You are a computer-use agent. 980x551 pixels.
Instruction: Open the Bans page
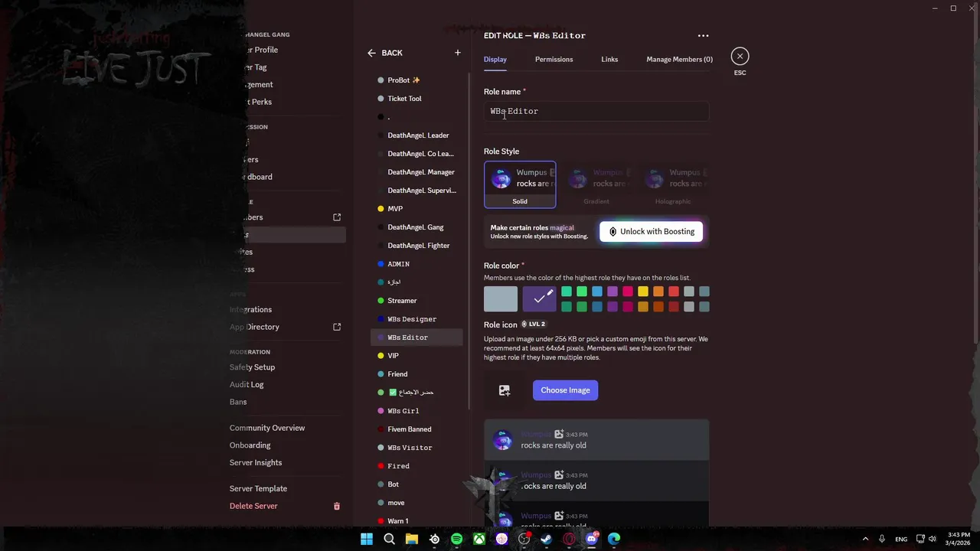point(238,402)
